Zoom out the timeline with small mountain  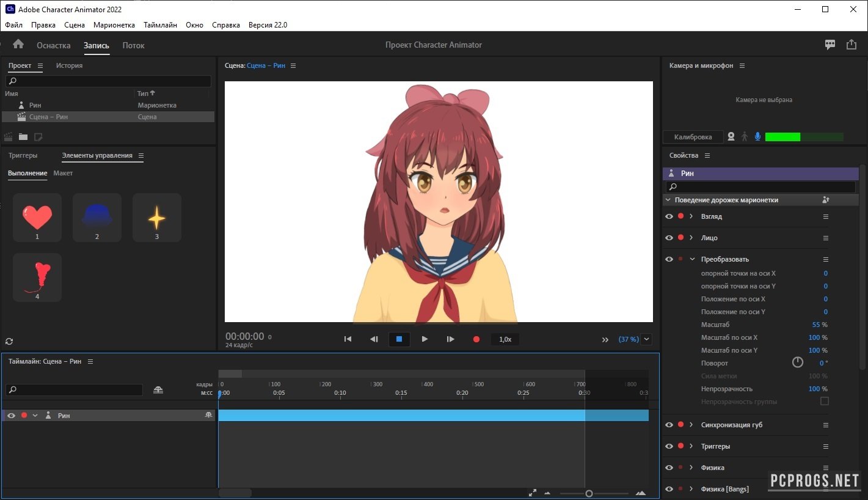tap(547, 493)
